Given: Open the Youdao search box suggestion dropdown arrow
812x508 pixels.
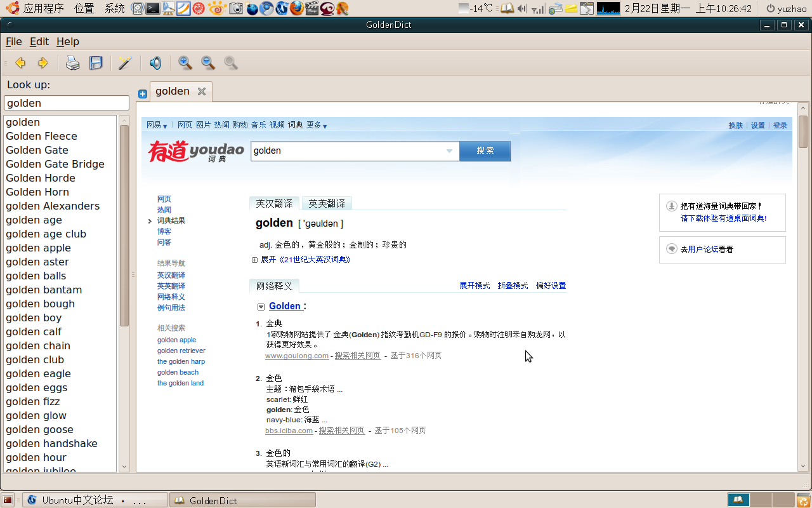Looking at the screenshot, I should coord(449,150).
